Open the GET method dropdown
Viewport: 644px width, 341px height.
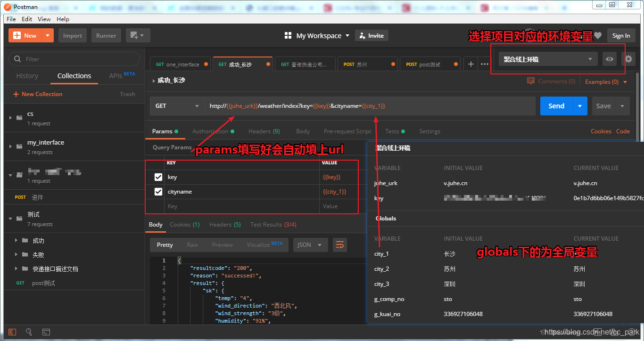pos(177,106)
